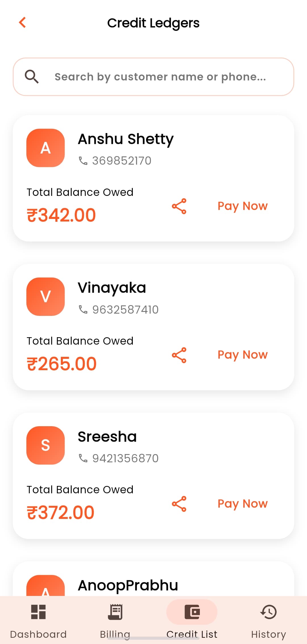The image size is (307, 644).
Task: Open the AnoopPrabhu ledger card
Action: (x=153, y=579)
